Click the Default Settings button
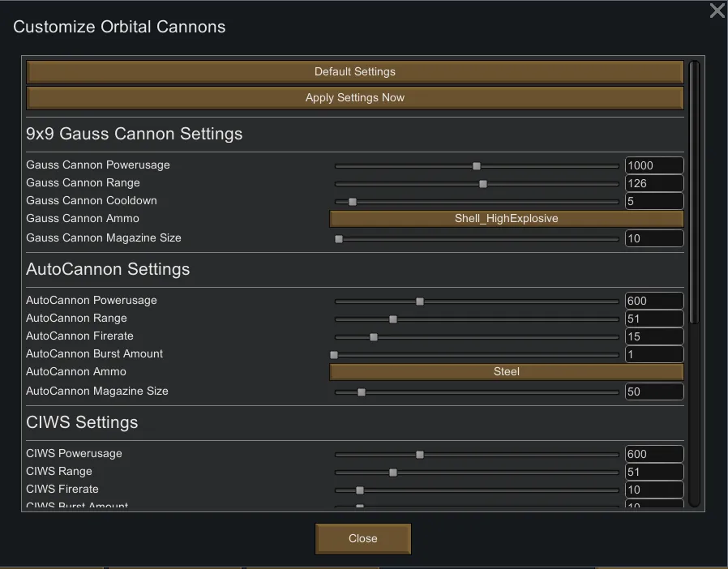Screen dimensions: 728x569 (x=355, y=71)
